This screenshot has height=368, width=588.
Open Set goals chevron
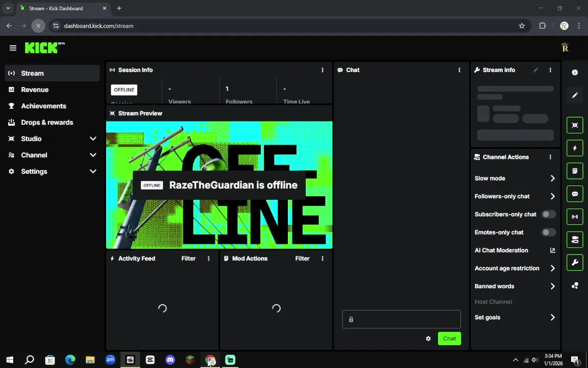pos(552,318)
